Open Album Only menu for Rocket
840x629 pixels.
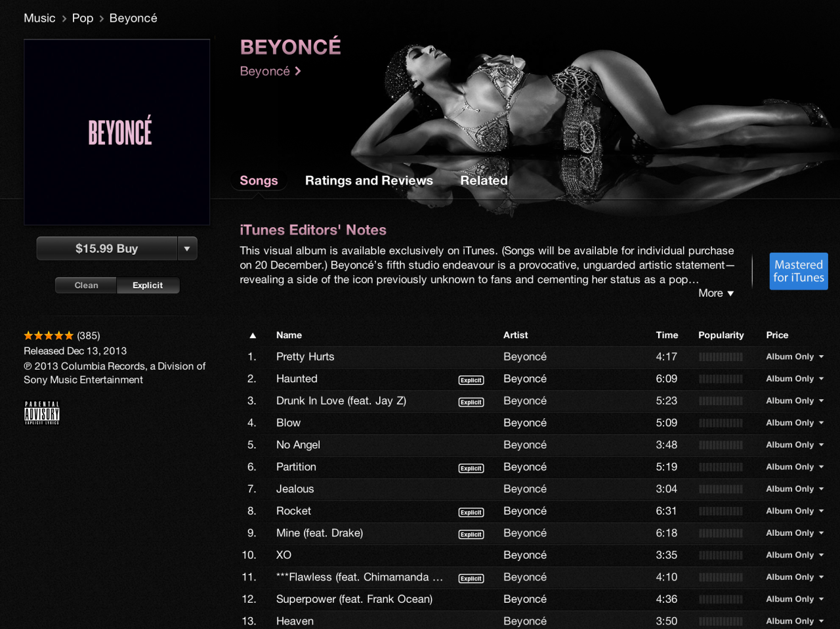click(x=795, y=511)
